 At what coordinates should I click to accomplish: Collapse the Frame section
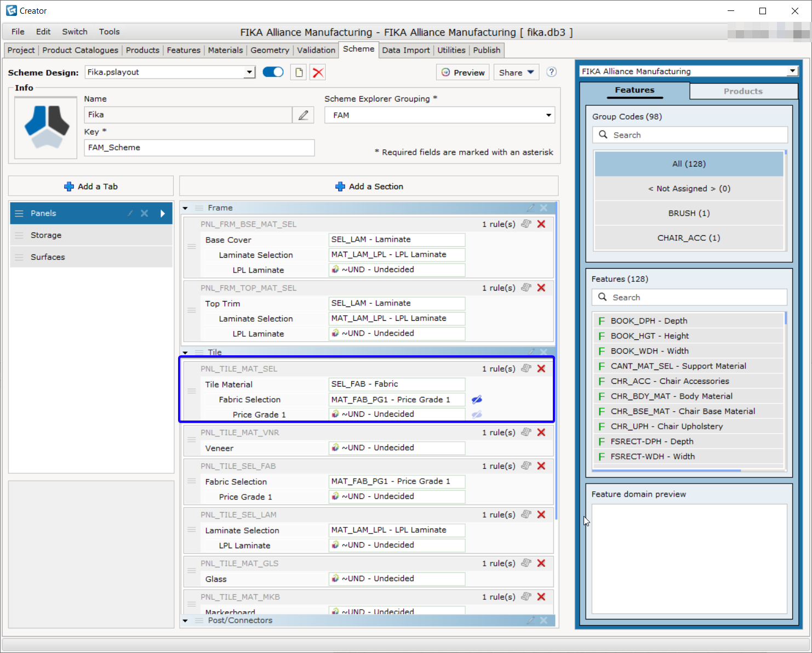(x=185, y=208)
